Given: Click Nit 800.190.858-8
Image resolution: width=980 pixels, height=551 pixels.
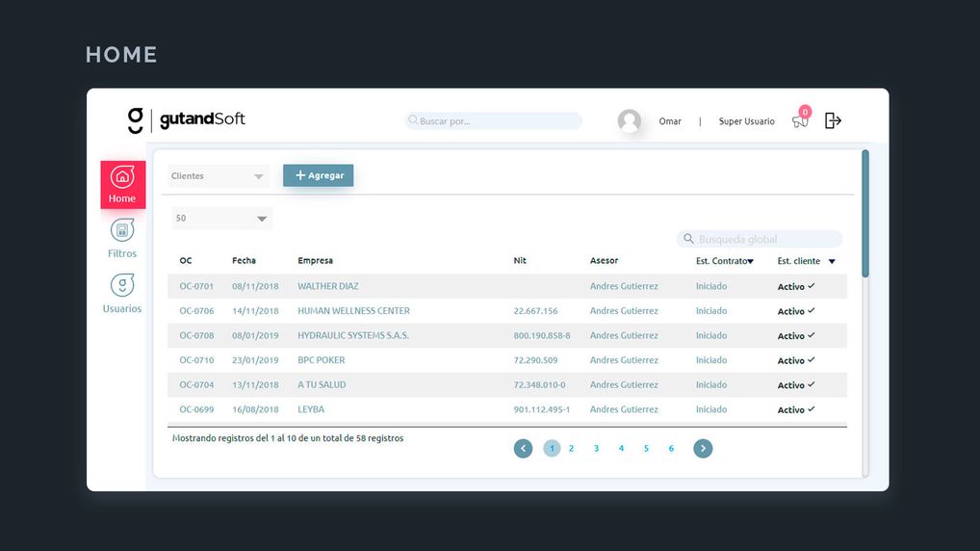Looking at the screenshot, I should pyautogui.click(x=542, y=335).
